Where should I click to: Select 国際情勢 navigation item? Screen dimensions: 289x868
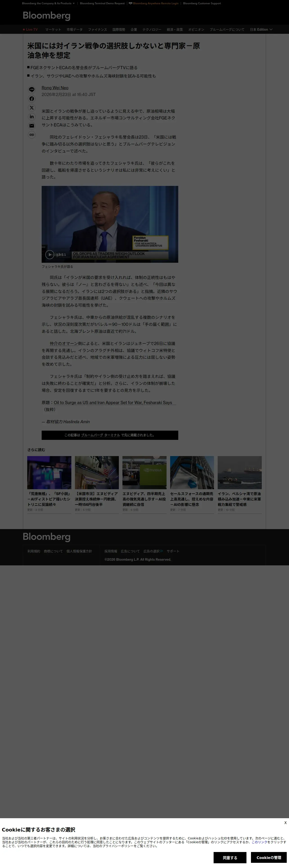(119, 30)
